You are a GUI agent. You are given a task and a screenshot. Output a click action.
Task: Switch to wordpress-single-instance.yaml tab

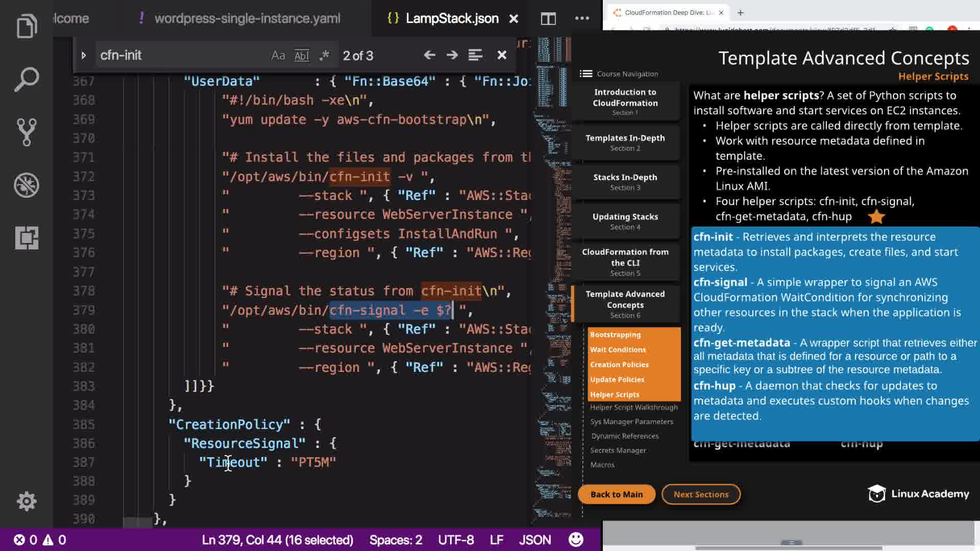[247, 19]
